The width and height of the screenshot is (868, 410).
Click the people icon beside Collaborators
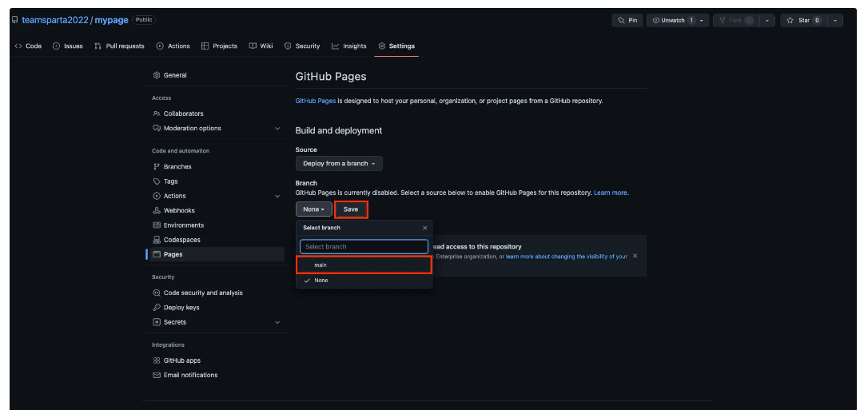(157, 113)
